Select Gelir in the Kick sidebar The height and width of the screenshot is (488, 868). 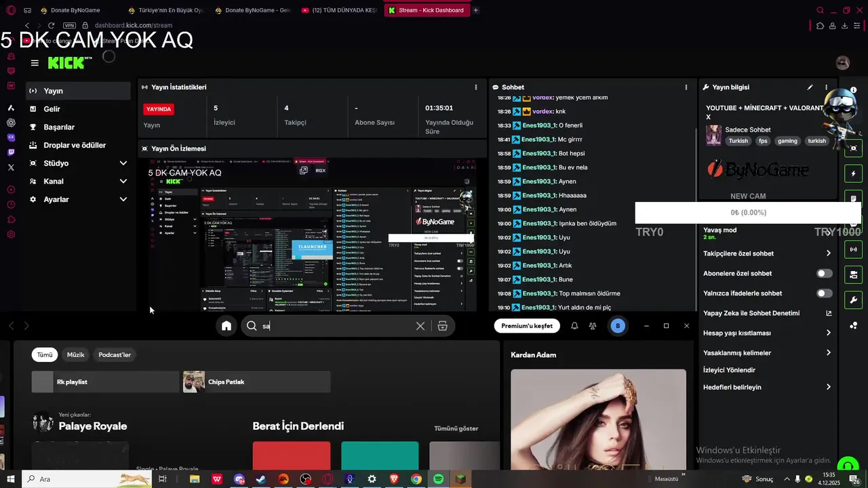point(78,109)
